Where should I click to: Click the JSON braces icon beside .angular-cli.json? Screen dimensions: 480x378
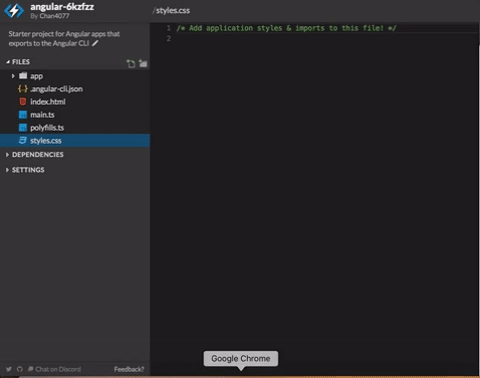pos(23,89)
